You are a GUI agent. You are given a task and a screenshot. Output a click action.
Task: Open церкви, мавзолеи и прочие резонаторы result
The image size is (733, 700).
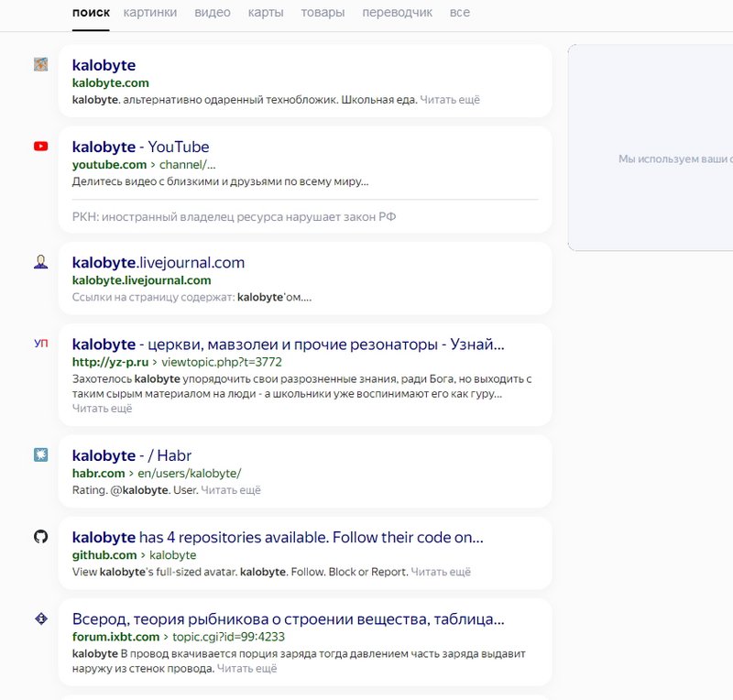[x=289, y=345]
